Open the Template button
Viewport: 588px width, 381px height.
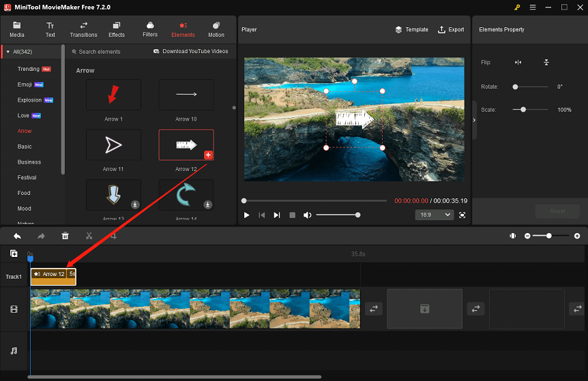point(411,29)
